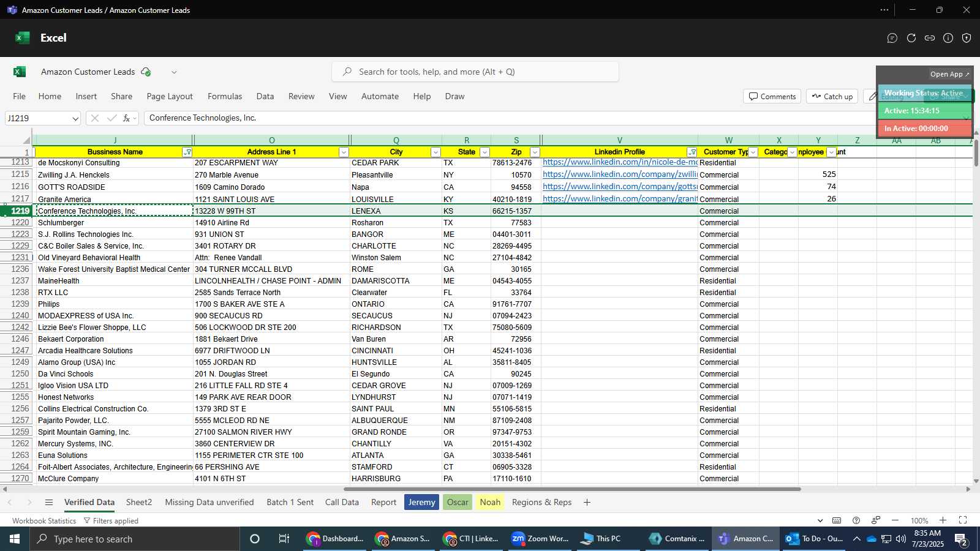This screenshot has height=551, width=980.
Task: Open Business Name column filter dropdown
Action: coord(187,152)
